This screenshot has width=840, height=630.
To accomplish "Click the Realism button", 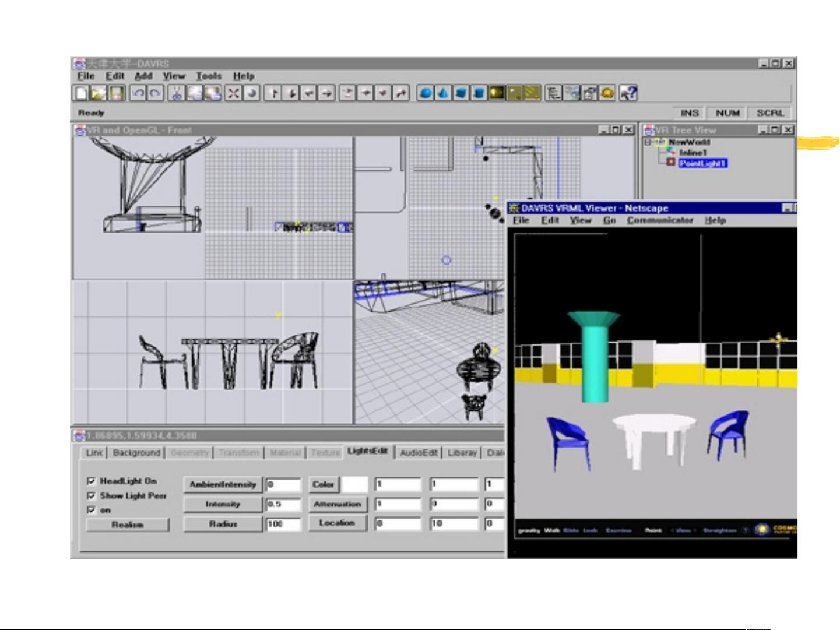I will point(128,525).
